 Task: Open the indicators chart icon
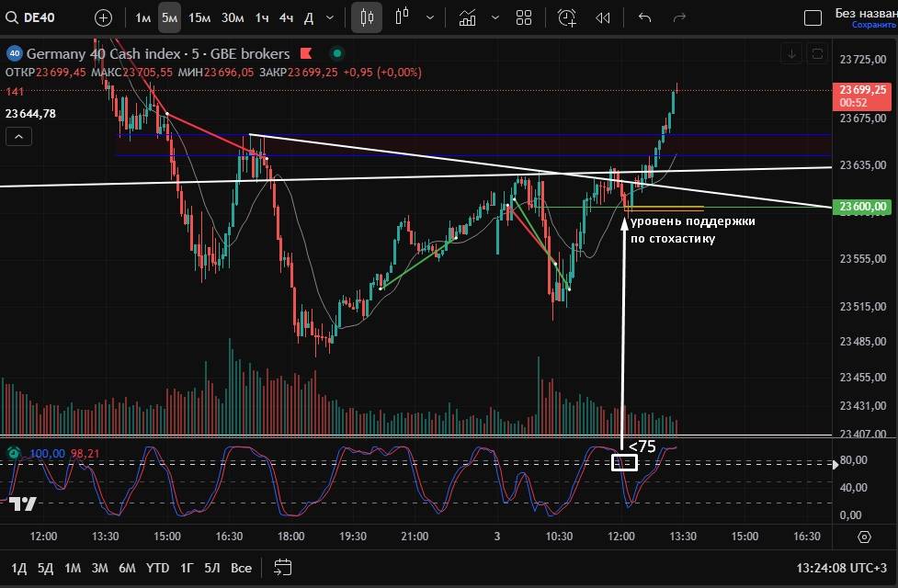pyautogui.click(x=468, y=17)
